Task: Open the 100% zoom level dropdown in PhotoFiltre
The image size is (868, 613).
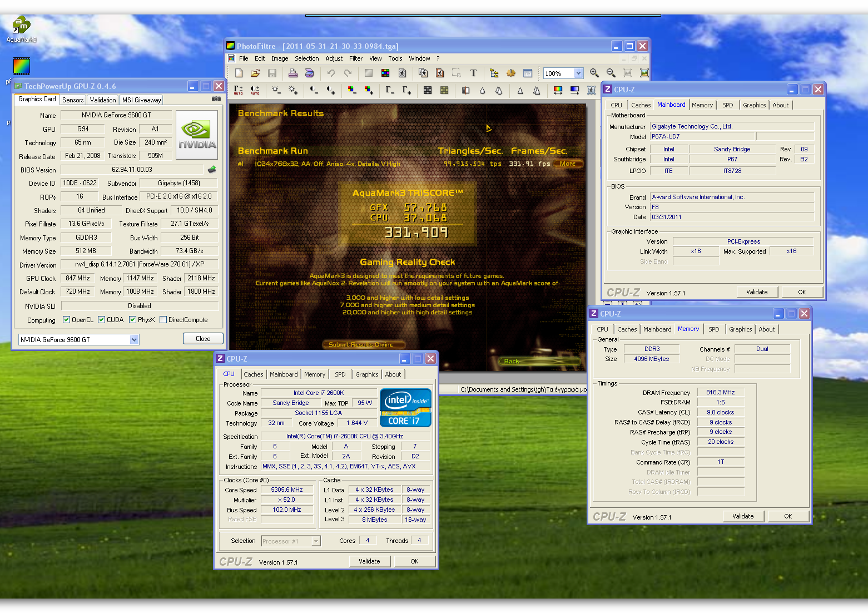Action: 578,73
